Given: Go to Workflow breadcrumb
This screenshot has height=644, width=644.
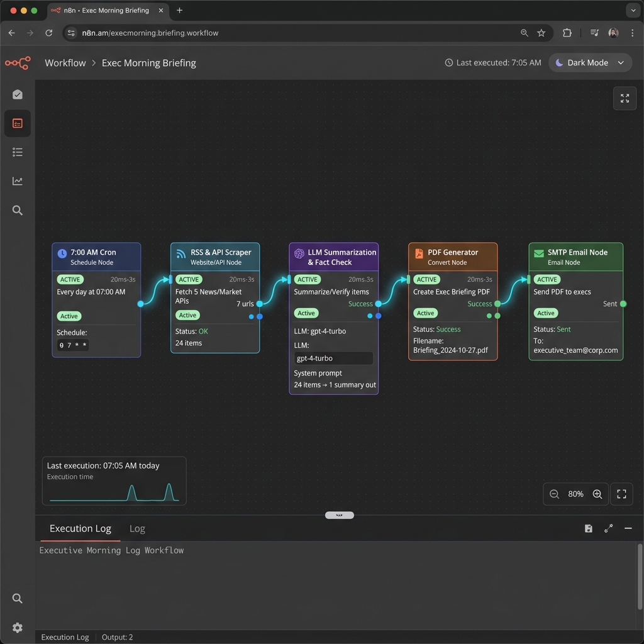Looking at the screenshot, I should (x=65, y=63).
